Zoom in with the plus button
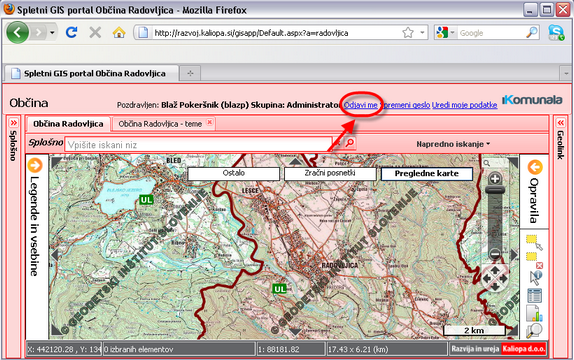 click(495, 179)
